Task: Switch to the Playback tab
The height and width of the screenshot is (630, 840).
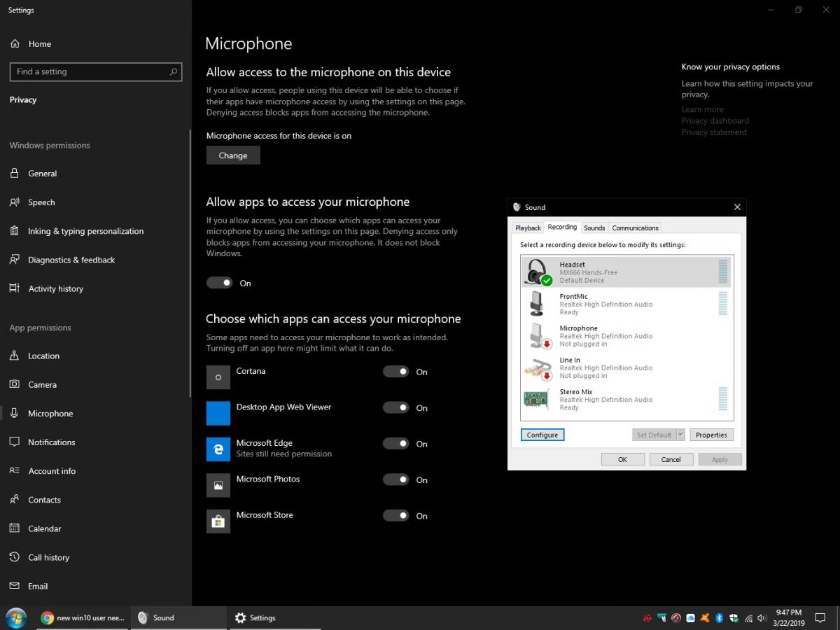Action: click(528, 227)
